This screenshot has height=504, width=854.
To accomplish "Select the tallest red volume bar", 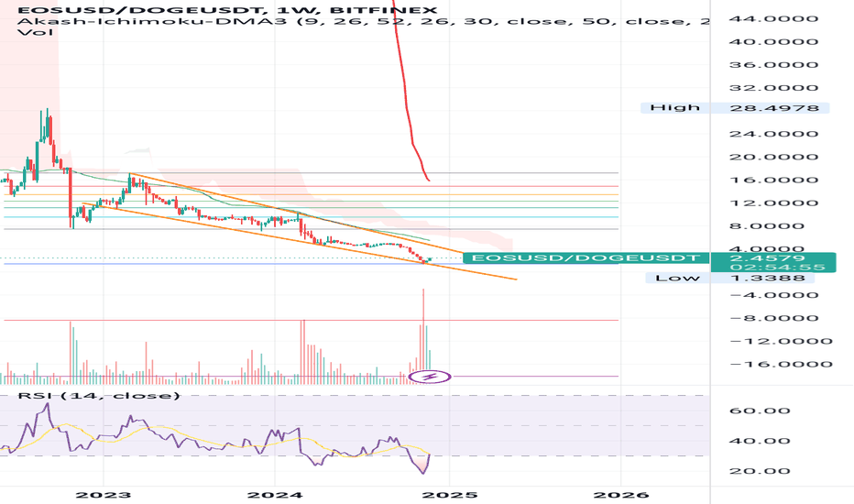I will pos(423,336).
